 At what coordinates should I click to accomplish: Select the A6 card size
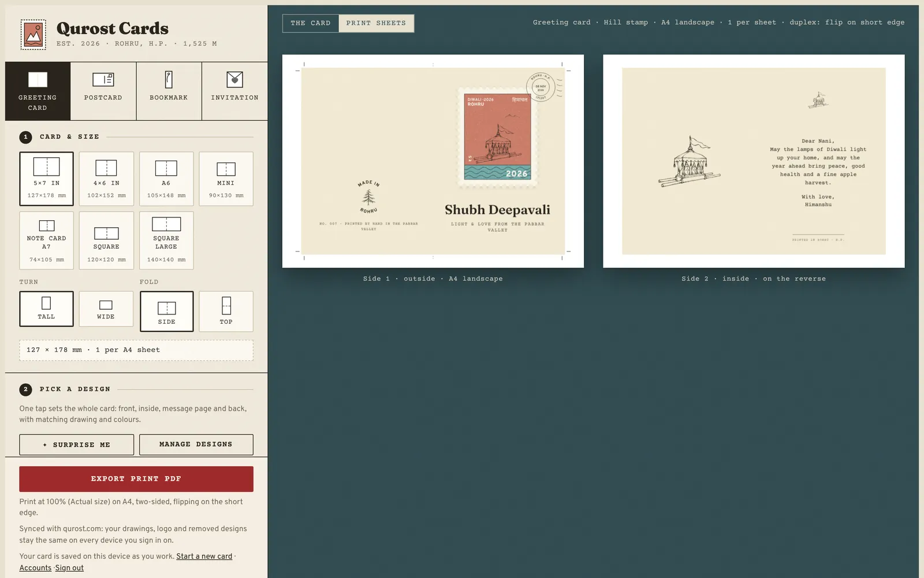[x=166, y=179]
